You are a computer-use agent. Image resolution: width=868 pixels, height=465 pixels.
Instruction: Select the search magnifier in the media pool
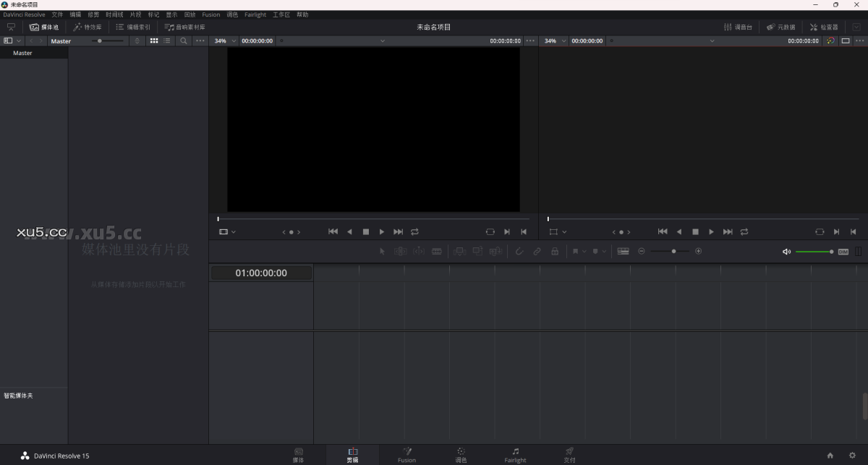[x=184, y=40]
